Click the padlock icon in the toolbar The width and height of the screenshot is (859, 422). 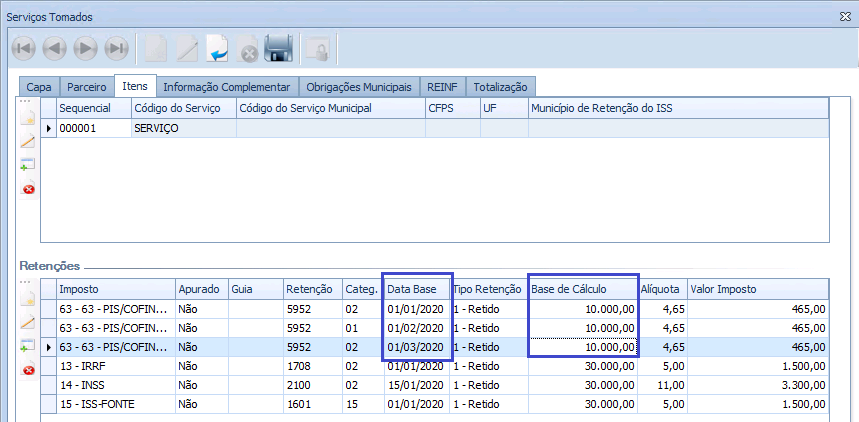[318, 48]
